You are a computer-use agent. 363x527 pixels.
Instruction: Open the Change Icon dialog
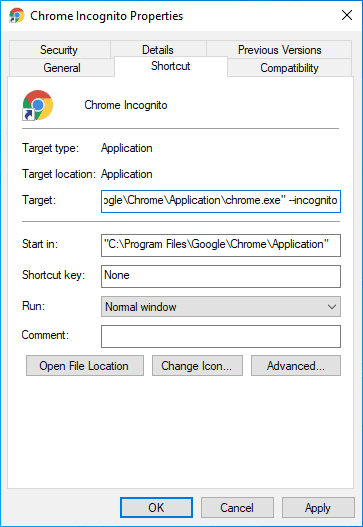[197, 366]
